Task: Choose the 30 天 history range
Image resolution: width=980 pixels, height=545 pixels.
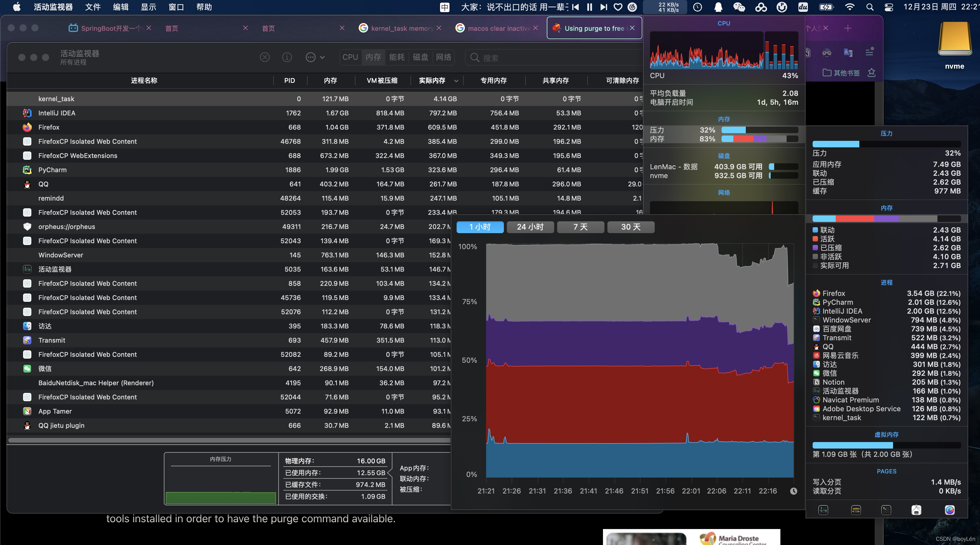Action: tap(630, 227)
